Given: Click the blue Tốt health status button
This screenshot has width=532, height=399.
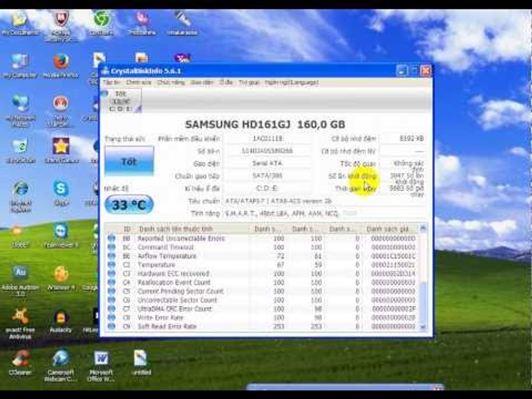Looking at the screenshot, I should coord(129,161).
